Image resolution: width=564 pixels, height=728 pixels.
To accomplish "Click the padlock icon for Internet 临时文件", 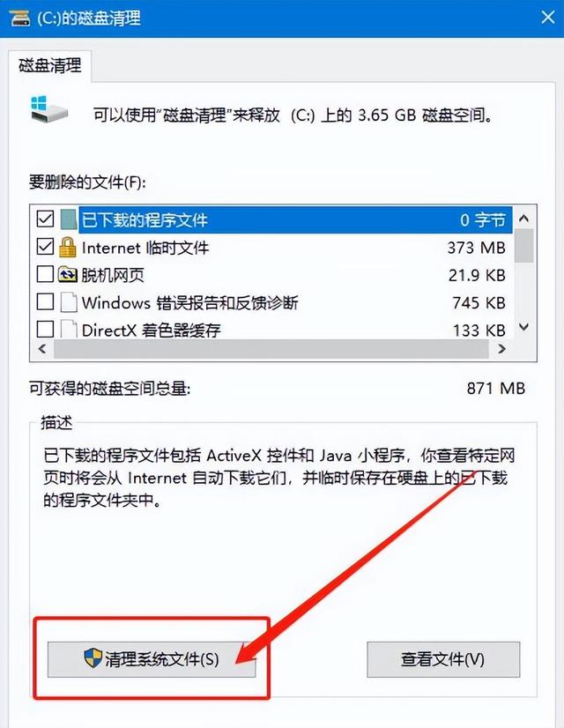I will (x=68, y=247).
